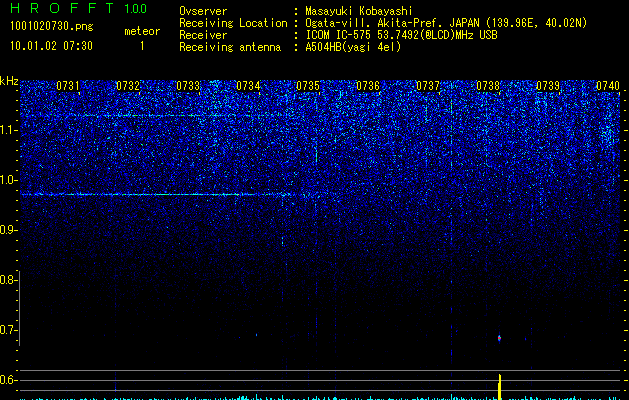Image resolution: width=629 pixels, height=400 pixels.
Task: Click the kHz axis unit label
Action: coord(9,81)
